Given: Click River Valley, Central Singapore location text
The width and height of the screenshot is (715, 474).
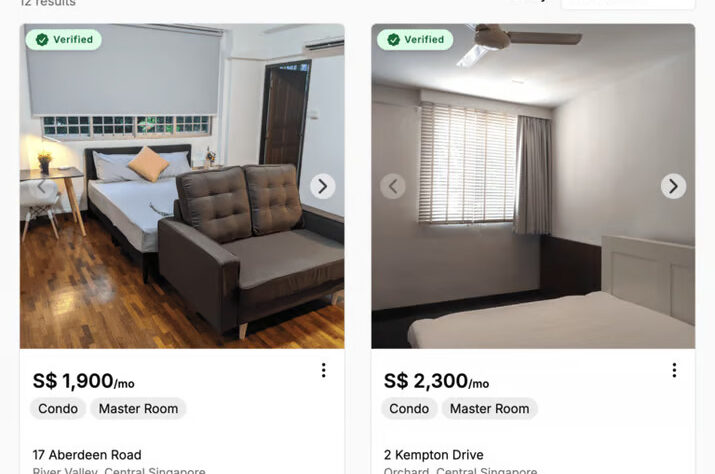Looking at the screenshot, I should (x=119, y=470).
